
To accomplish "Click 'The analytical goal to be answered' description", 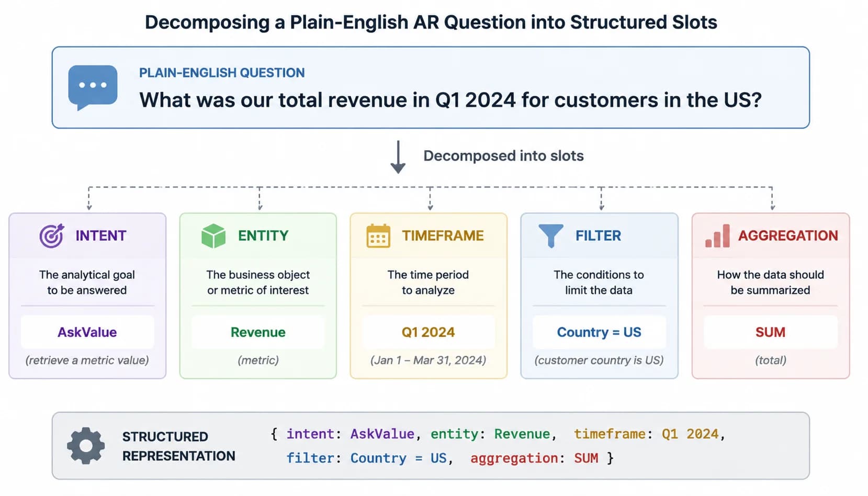I will tap(87, 283).
